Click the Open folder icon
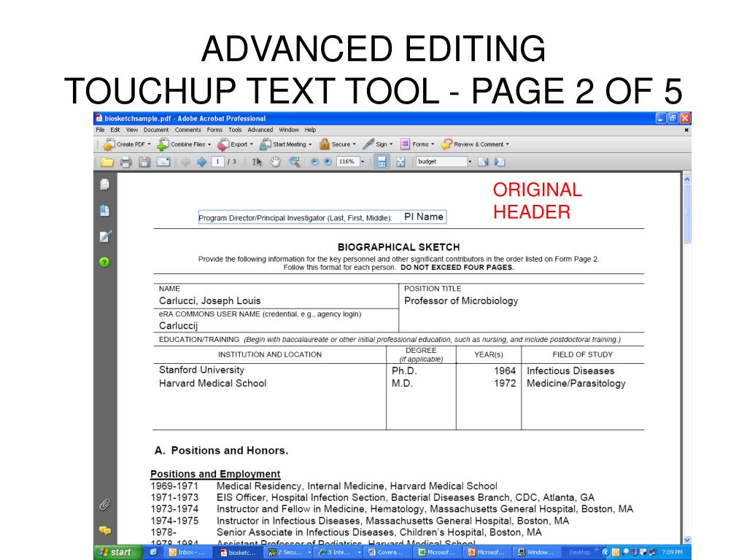The width and height of the screenshot is (747, 560). click(x=107, y=162)
